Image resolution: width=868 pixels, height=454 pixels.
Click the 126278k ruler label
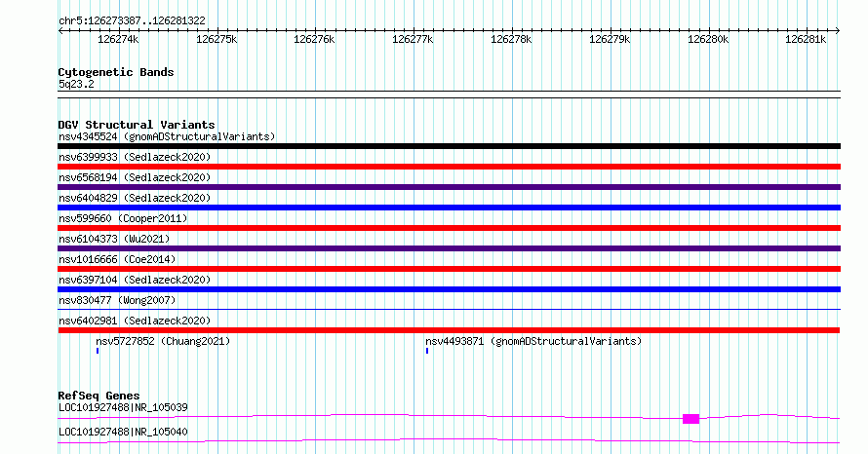point(511,39)
